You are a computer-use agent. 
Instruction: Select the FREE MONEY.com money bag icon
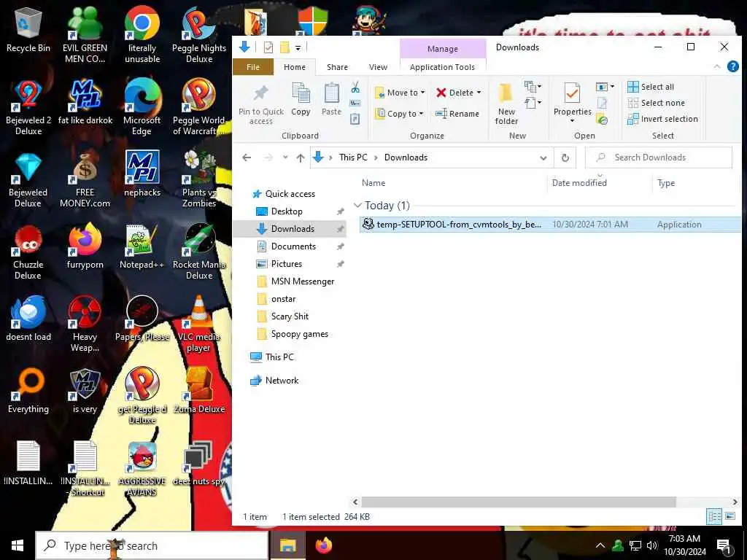coord(85,180)
